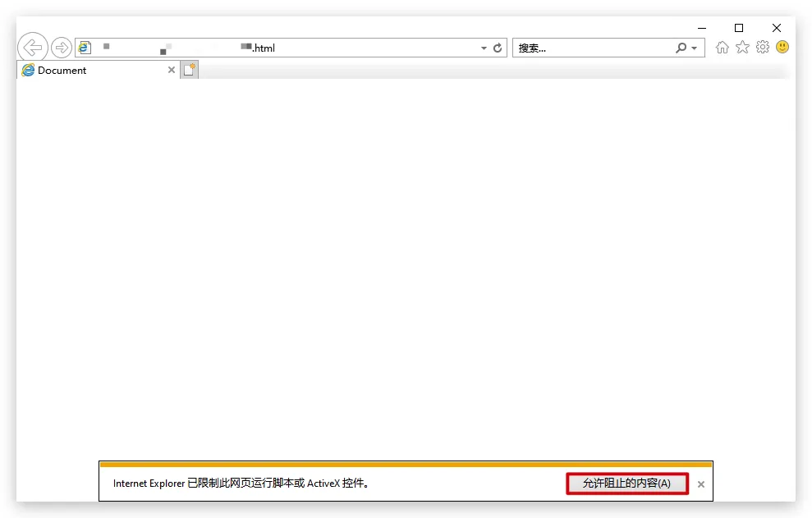Expand the address bar autocomplete dropdown
Image resolution: width=812 pixels, height=518 pixels.
(484, 48)
